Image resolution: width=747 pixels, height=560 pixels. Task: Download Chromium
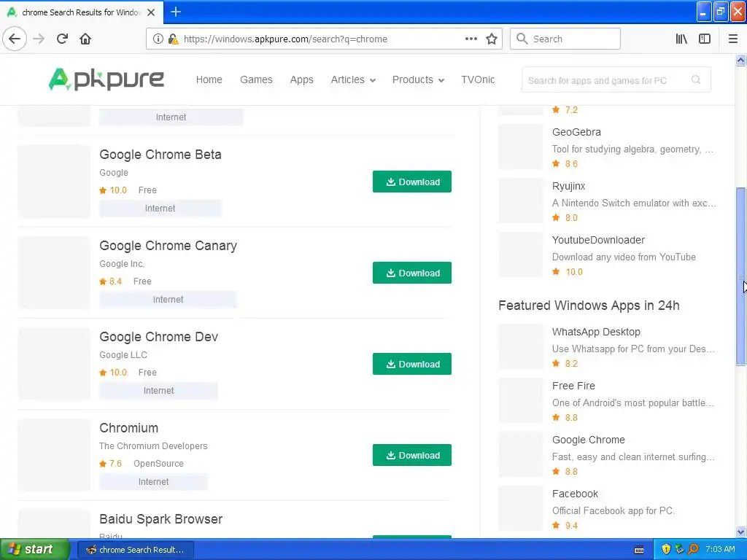pyautogui.click(x=411, y=455)
